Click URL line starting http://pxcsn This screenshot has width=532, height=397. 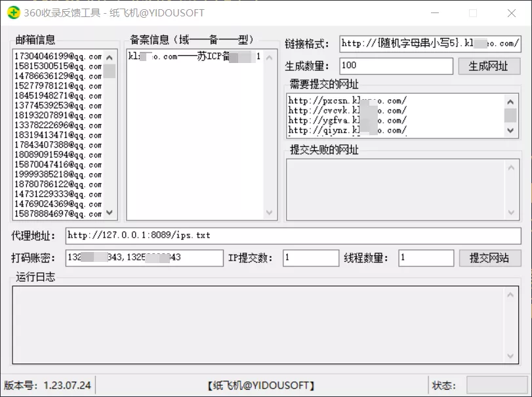point(347,101)
